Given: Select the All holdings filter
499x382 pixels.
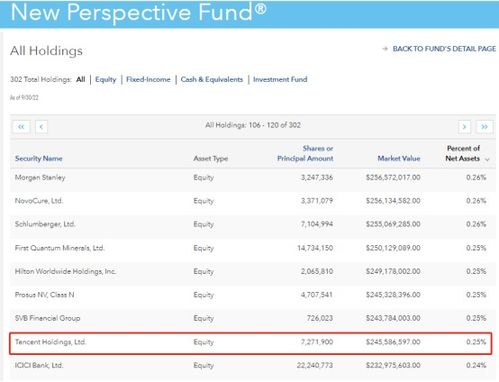Looking at the screenshot, I should pyautogui.click(x=81, y=79).
